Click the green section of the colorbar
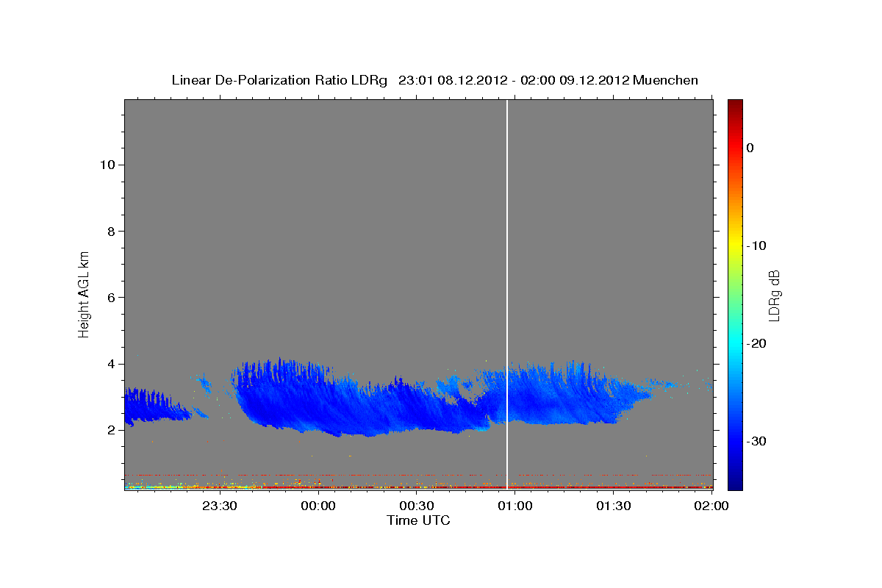 pos(735,294)
